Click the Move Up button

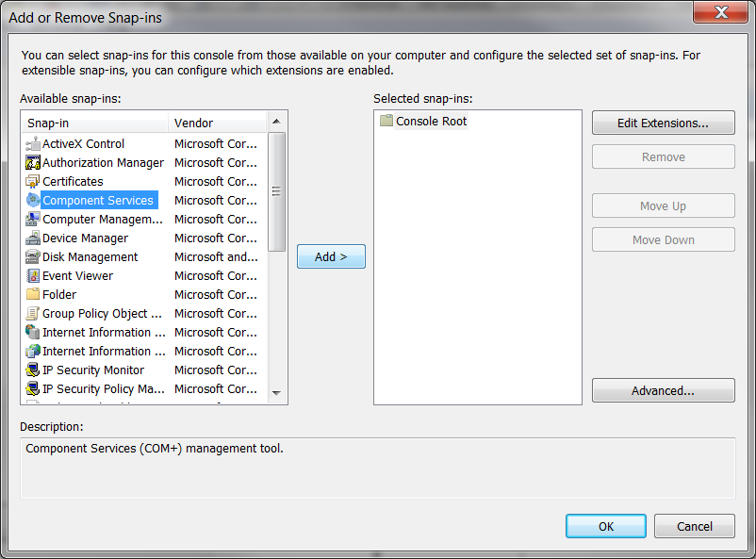click(663, 206)
